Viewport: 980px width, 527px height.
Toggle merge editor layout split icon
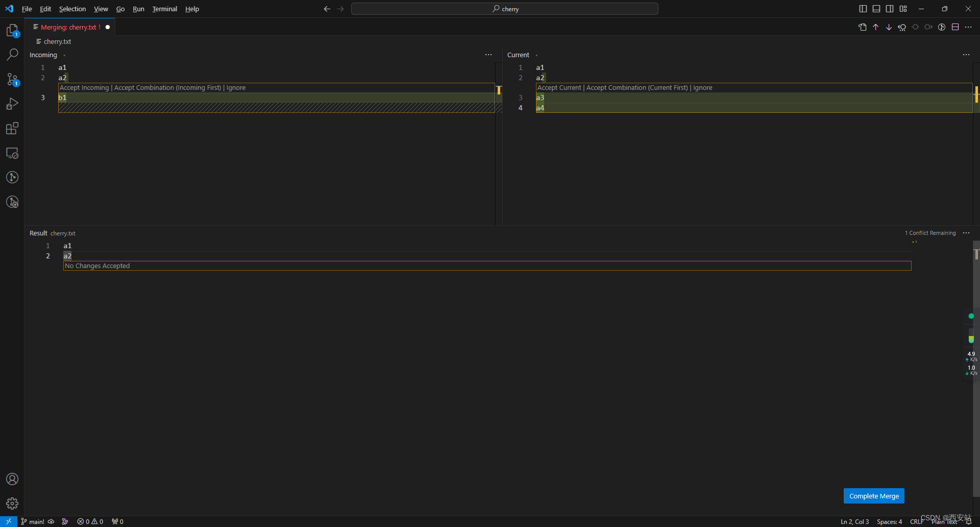(x=955, y=27)
